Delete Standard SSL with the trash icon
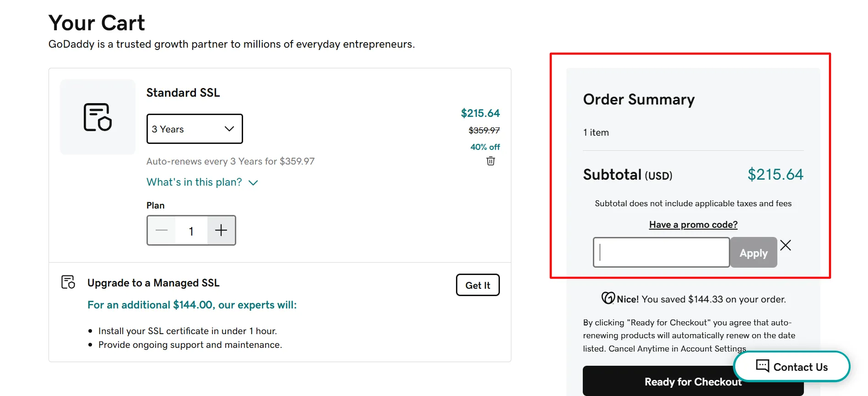The height and width of the screenshot is (396, 868). click(x=491, y=161)
